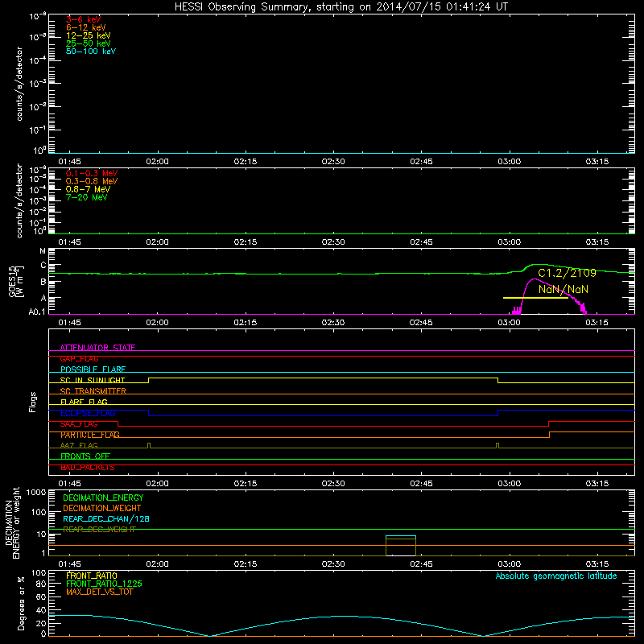Select the ECLIPSE_FLAG label
This screenshot has height=644, width=644.
coord(88,413)
